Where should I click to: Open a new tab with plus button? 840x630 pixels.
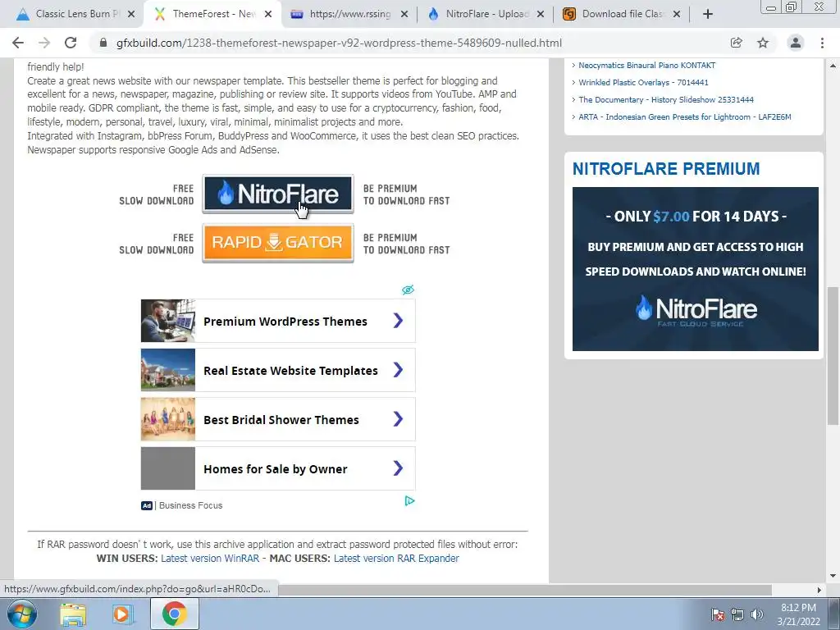pos(708,14)
